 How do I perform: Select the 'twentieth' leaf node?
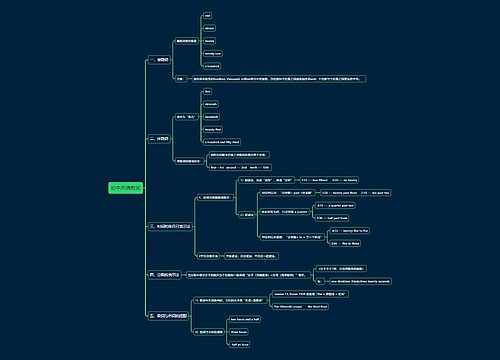(x=212, y=117)
